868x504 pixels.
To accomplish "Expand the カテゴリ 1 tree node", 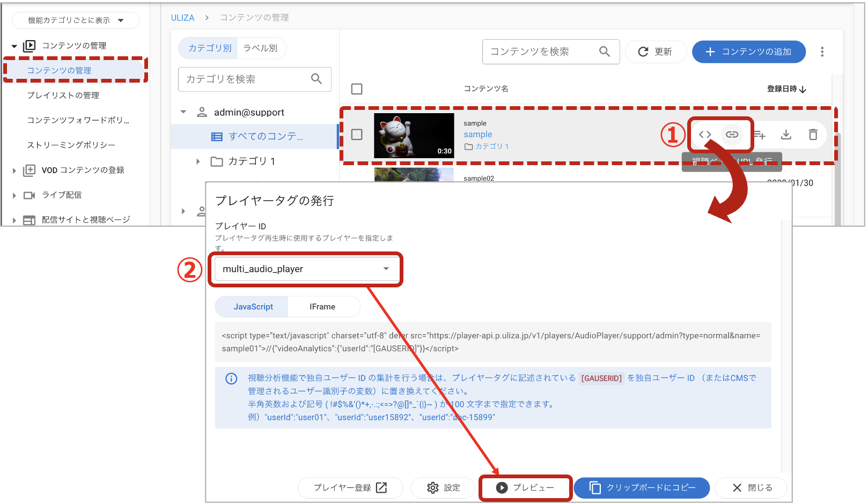I will click(x=198, y=161).
